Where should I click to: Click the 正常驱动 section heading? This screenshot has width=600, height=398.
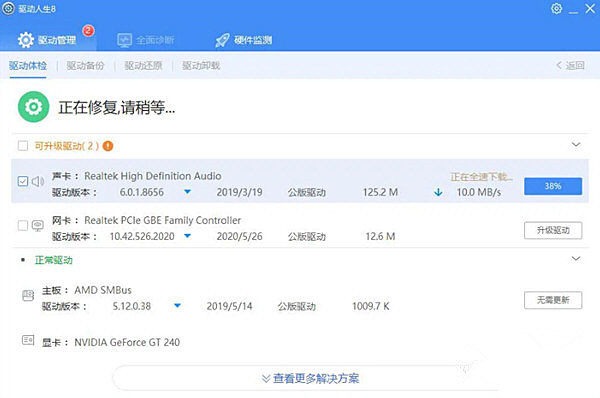[54, 260]
